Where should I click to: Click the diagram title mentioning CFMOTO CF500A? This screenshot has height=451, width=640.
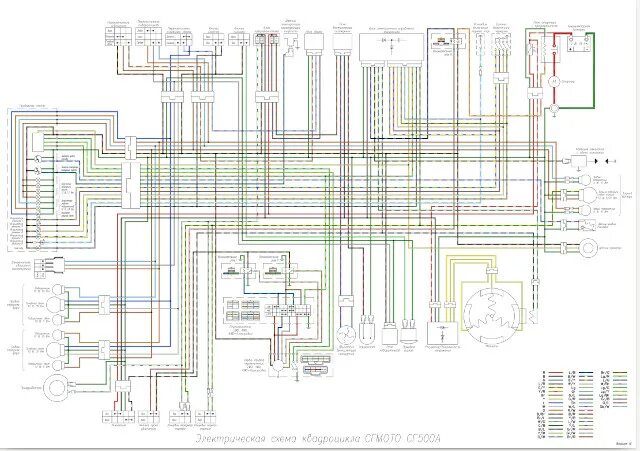318,439
